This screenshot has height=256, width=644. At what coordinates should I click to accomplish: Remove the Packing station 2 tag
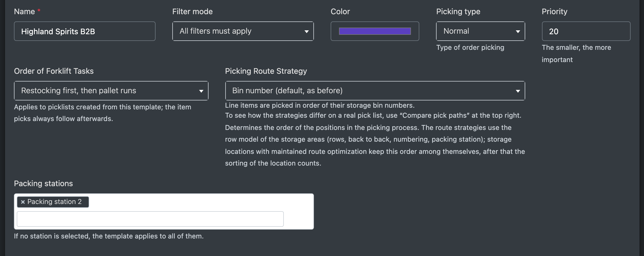click(23, 202)
